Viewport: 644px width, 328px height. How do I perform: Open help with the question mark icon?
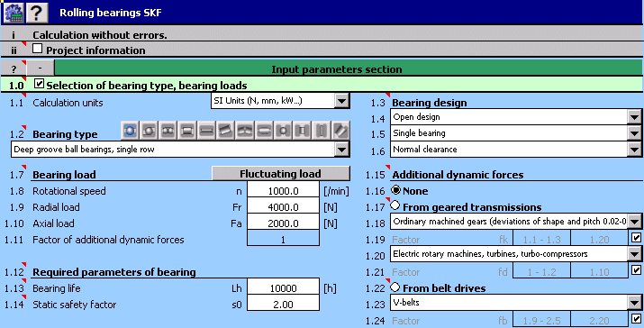37,13
